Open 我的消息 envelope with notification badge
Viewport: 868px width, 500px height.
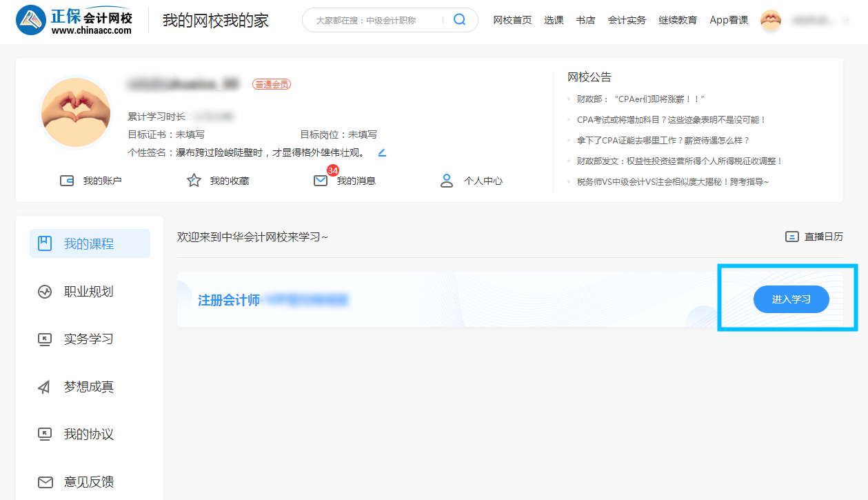click(x=320, y=180)
